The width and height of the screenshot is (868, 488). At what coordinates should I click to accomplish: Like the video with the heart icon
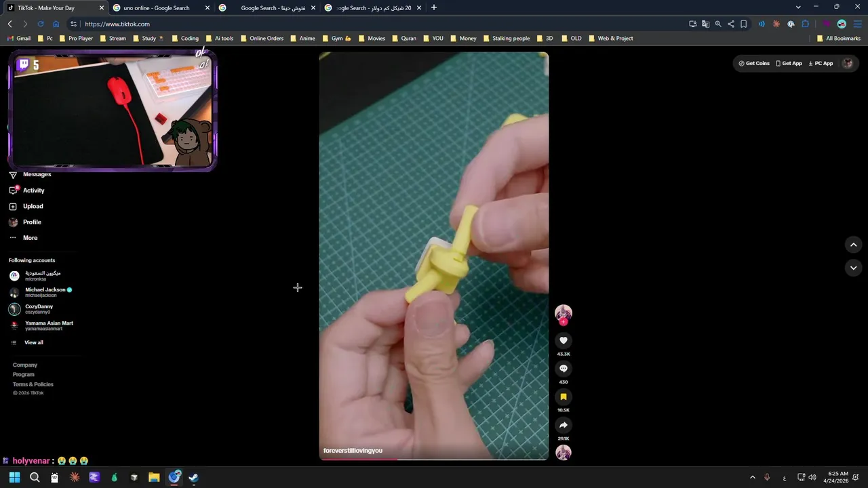[x=564, y=340]
